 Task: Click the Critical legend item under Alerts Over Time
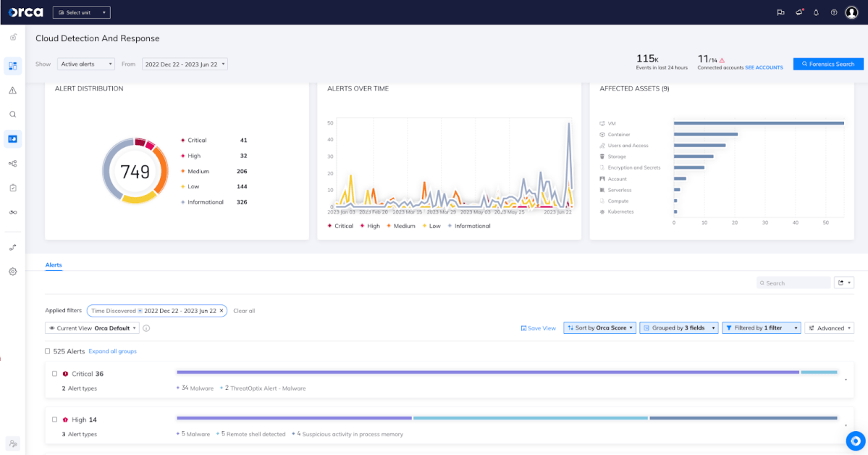[340, 226]
